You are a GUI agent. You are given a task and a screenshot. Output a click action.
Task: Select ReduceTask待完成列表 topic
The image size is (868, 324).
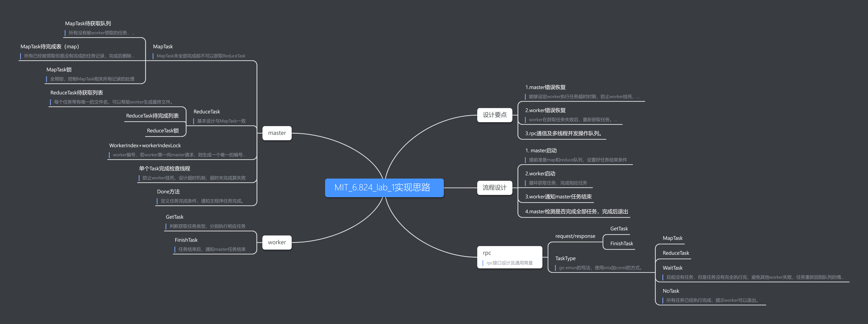click(152, 116)
